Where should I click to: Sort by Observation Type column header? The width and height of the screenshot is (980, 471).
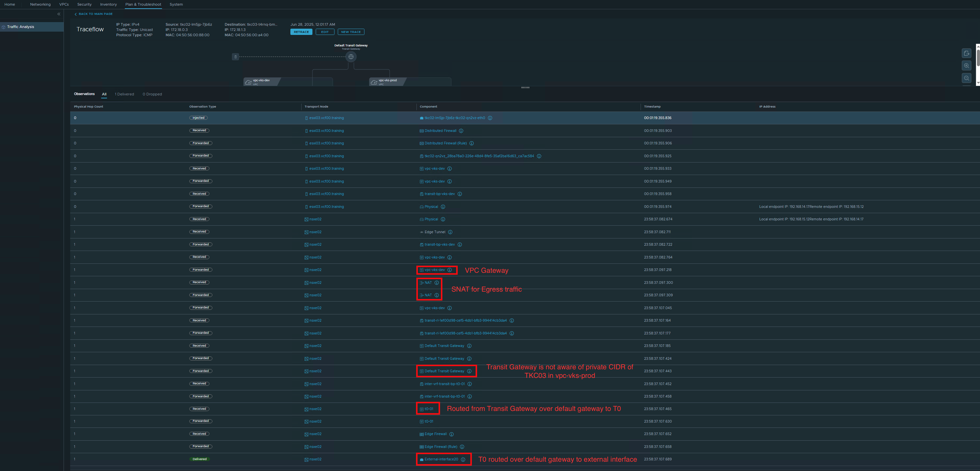(x=202, y=107)
